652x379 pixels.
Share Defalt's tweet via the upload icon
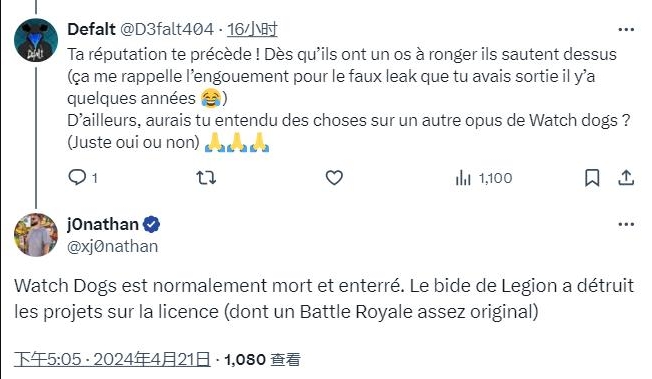click(x=626, y=178)
